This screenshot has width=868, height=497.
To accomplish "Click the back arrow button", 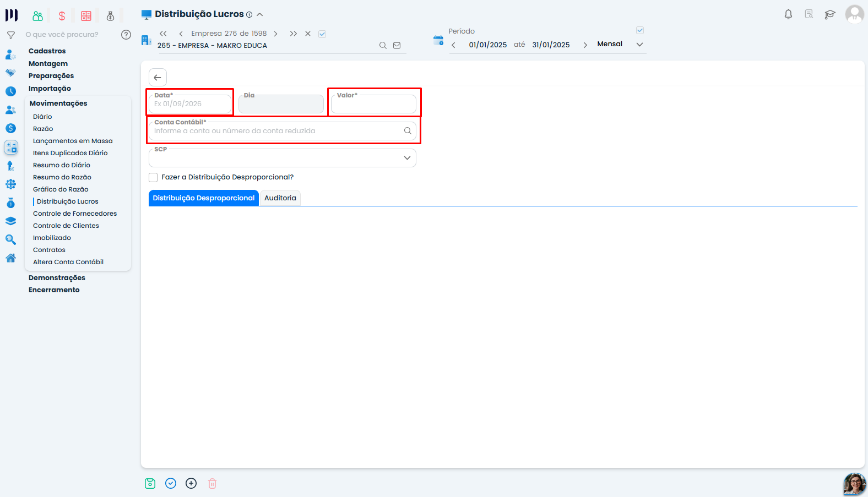I will pos(158,78).
